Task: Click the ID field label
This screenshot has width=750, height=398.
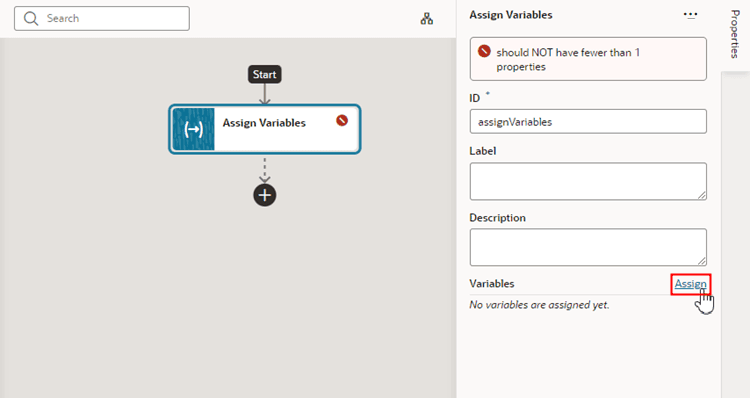Action: pyautogui.click(x=474, y=98)
